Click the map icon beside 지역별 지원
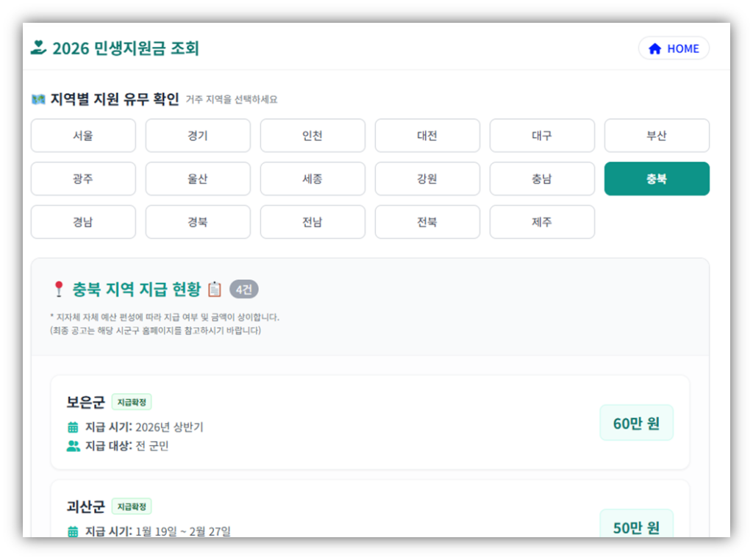Viewport: 753px width, 560px height. tap(38, 99)
